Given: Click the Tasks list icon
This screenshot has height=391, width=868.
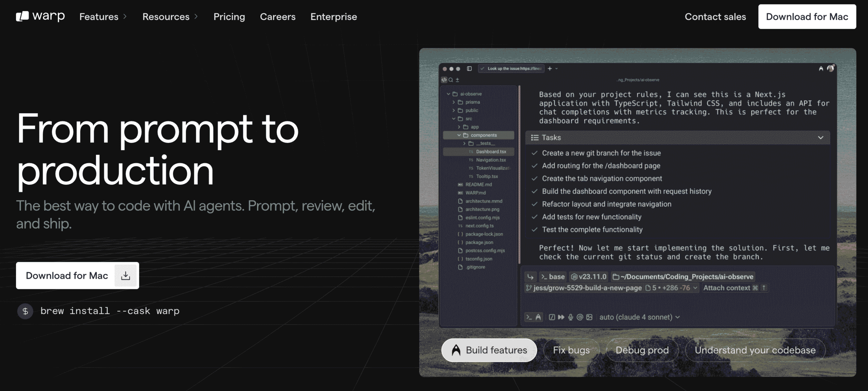Looking at the screenshot, I should 535,138.
